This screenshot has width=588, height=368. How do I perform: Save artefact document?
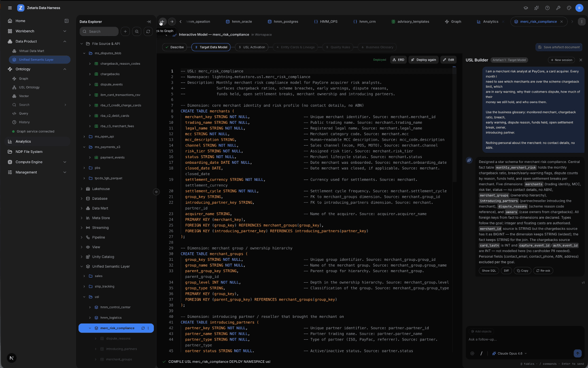point(559,47)
